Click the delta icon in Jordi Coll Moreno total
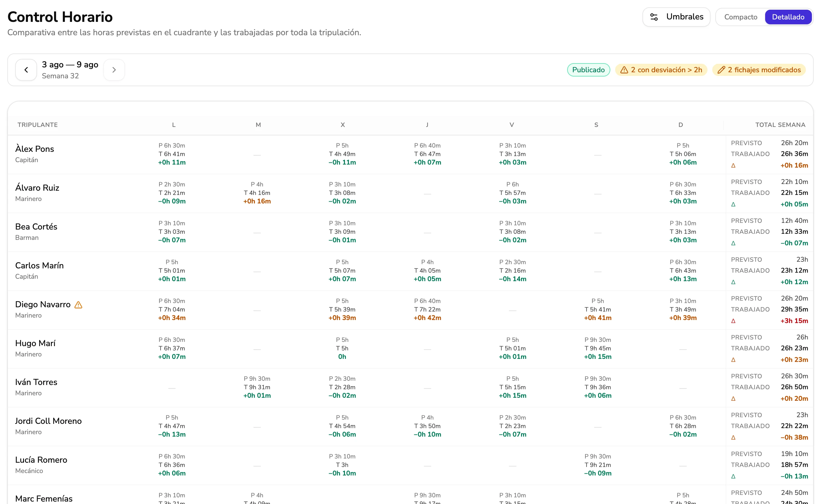The width and height of the screenshot is (821, 504). coord(733,437)
